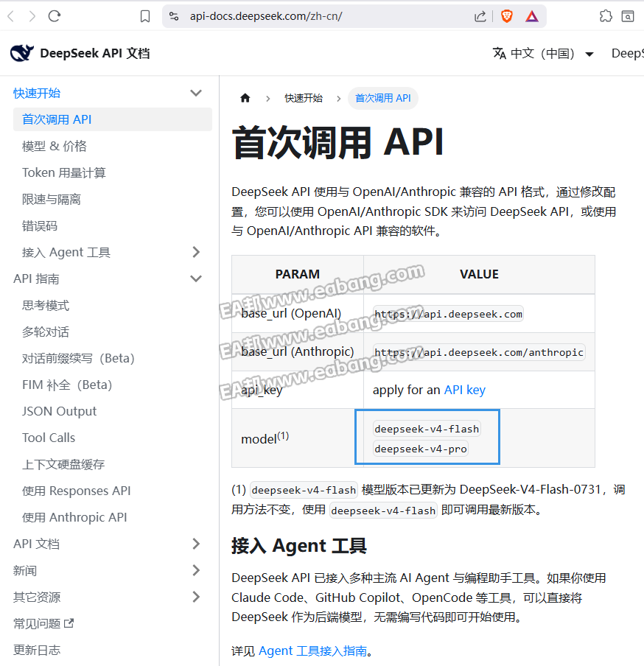644x666 pixels.
Task: Open site settings icon in address bar
Action: tap(174, 16)
